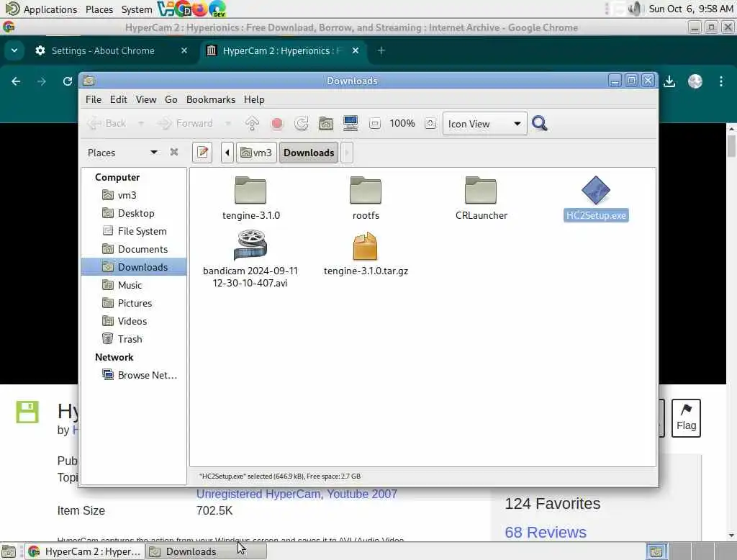Click Downloads taskbar window button
Viewport: 737px width, 560px height.
(205, 551)
